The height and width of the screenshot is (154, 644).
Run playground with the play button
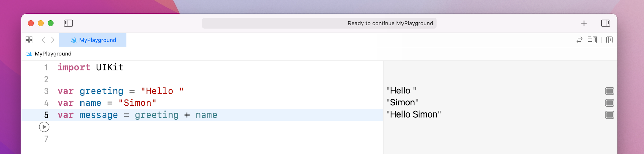click(44, 127)
